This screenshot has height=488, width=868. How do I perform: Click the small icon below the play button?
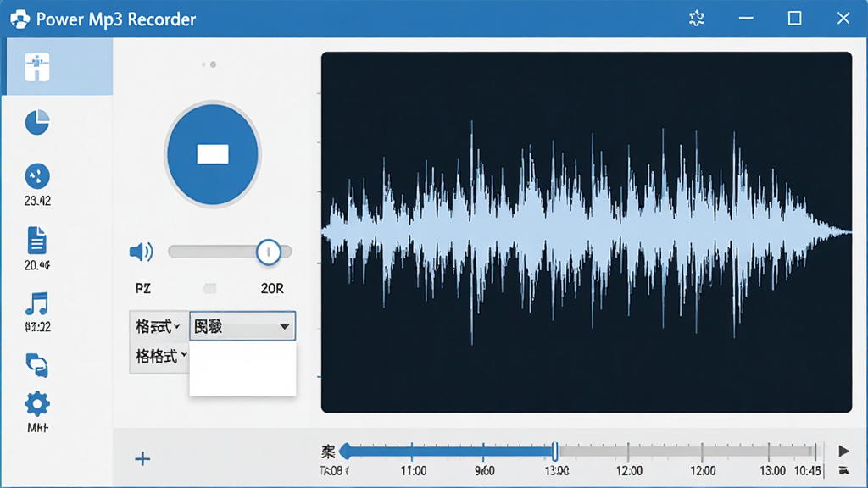[843, 471]
